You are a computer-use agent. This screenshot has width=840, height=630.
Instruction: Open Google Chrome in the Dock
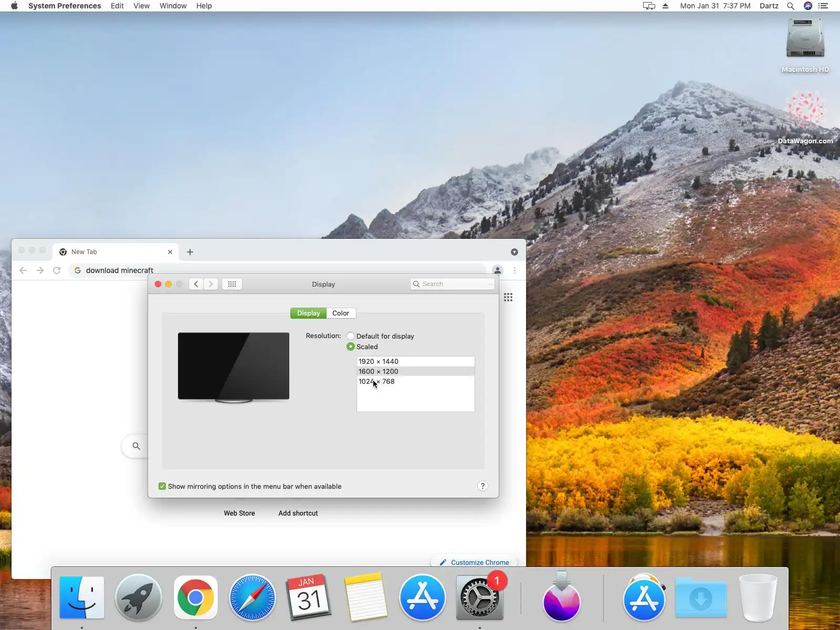click(195, 597)
